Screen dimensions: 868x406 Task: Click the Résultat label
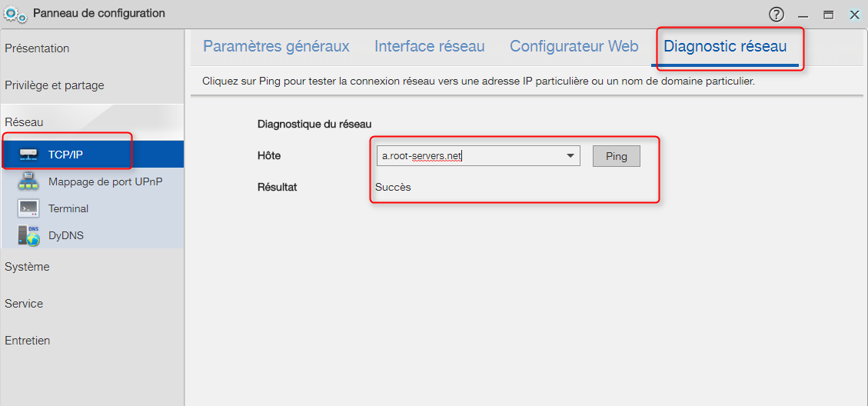click(278, 187)
